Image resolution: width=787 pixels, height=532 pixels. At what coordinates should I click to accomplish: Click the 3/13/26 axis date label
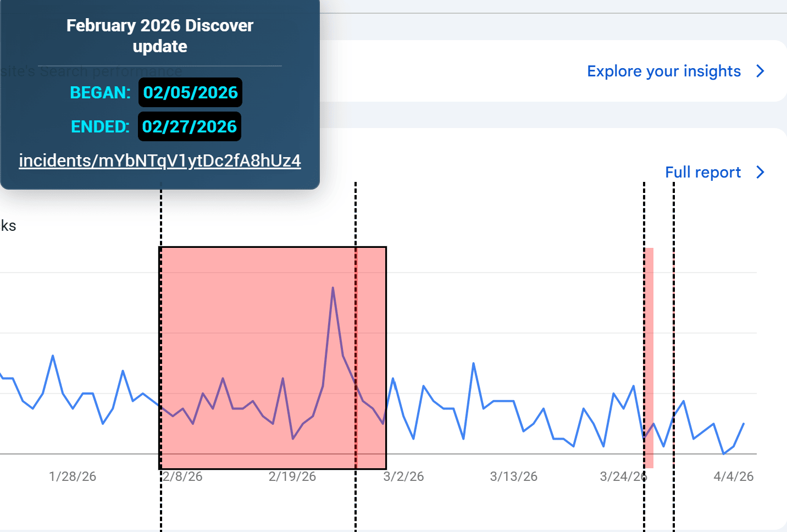click(x=514, y=476)
